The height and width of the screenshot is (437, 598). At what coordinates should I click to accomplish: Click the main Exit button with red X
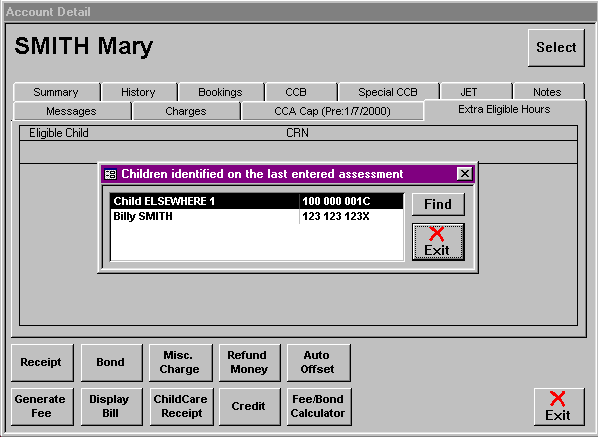(559, 407)
